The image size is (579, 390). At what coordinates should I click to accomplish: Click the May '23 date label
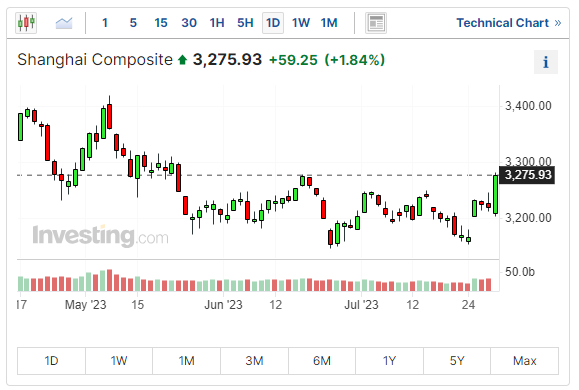point(85,305)
